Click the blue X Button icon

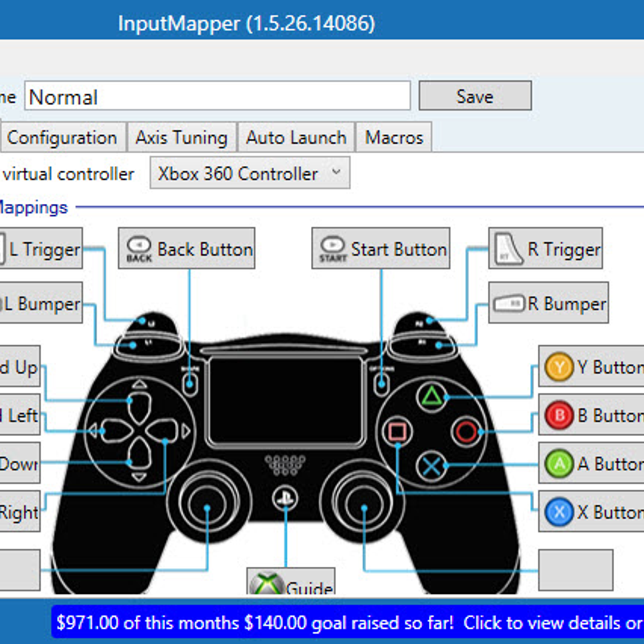click(559, 512)
